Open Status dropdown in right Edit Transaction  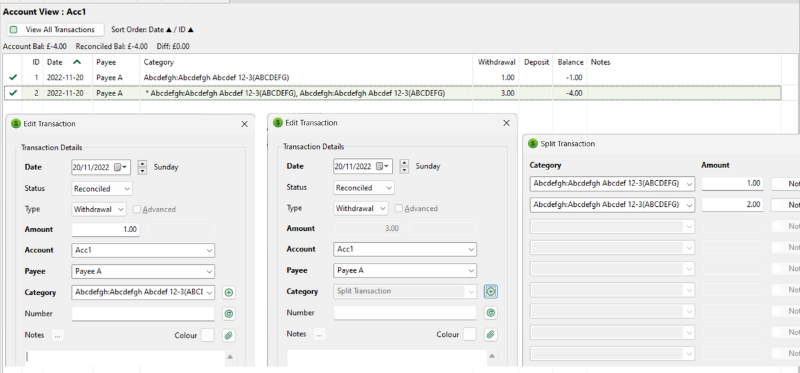click(x=364, y=188)
